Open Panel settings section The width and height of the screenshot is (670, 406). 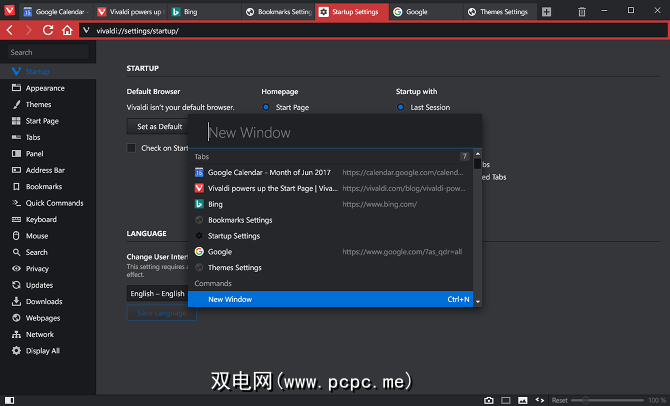[x=48, y=153]
